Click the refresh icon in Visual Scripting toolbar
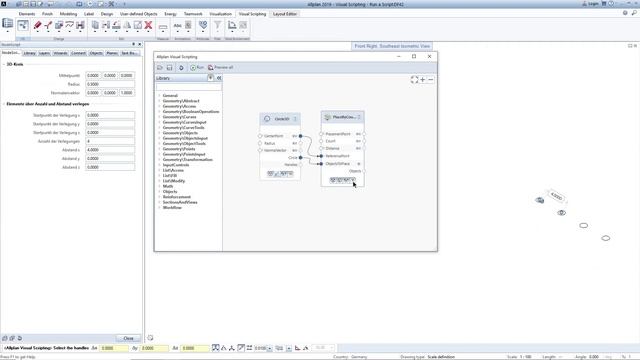Viewport: 640px width, 360px height. point(181,67)
